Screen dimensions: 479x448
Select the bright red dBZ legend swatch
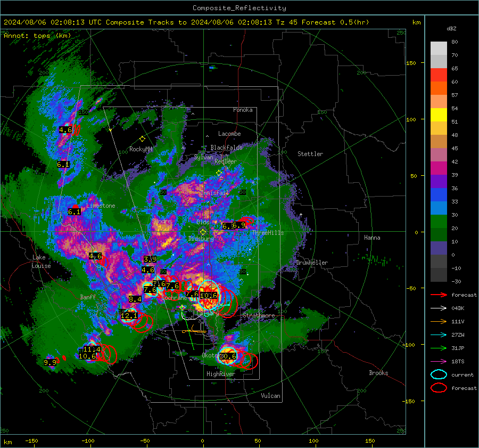point(439,75)
